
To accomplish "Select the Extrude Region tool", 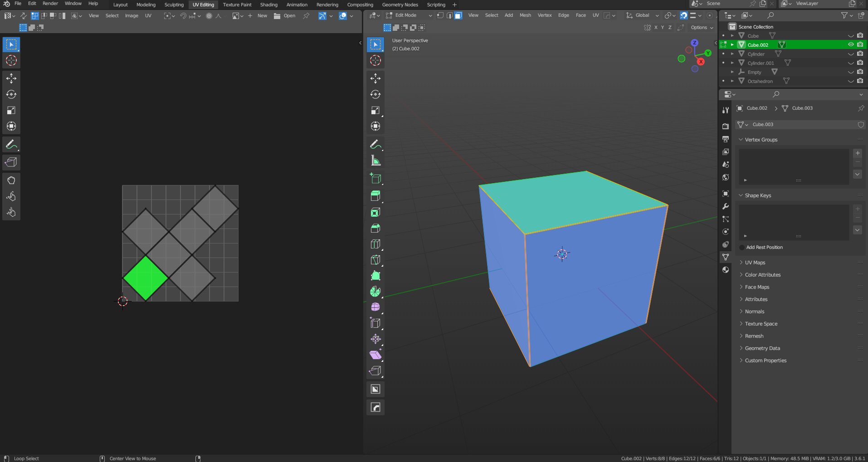I will pos(375,195).
